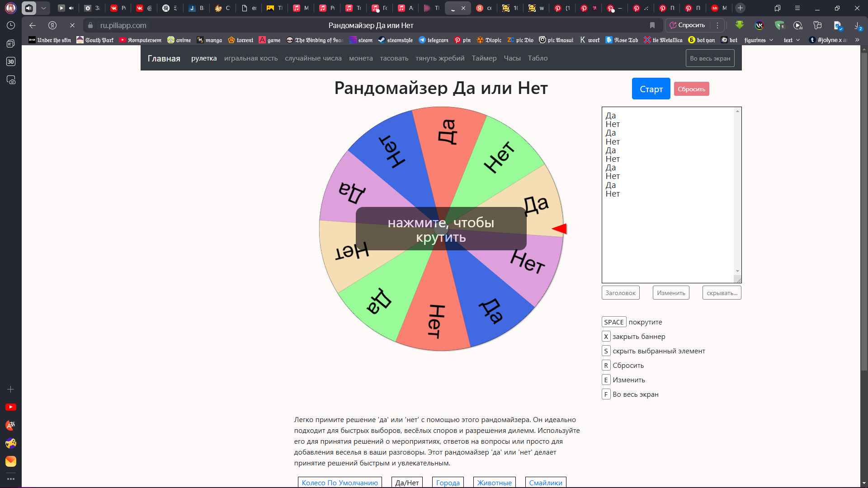Open the Yandex browser downloads icon

(x=857, y=26)
